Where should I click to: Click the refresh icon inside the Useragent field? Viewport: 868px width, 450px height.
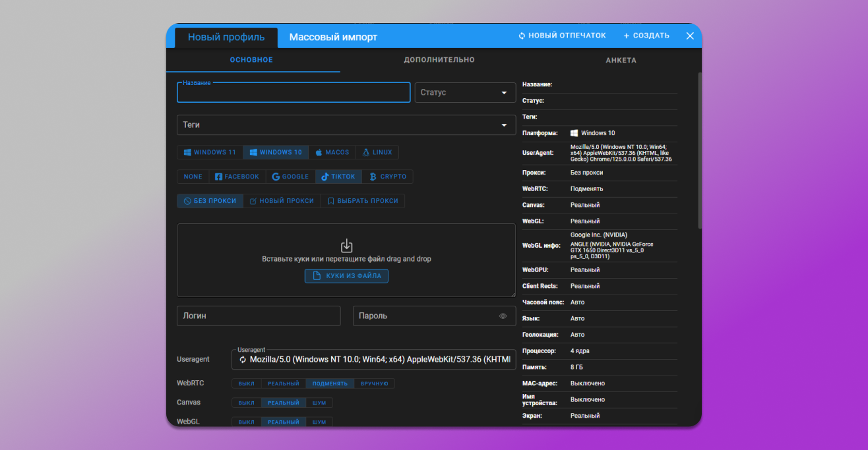tap(242, 360)
